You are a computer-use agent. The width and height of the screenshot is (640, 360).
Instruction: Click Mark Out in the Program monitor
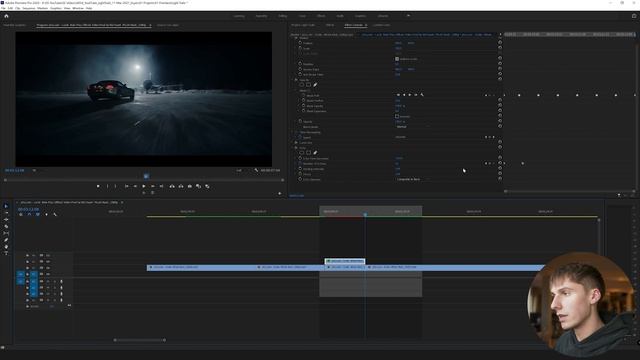click(x=116, y=186)
